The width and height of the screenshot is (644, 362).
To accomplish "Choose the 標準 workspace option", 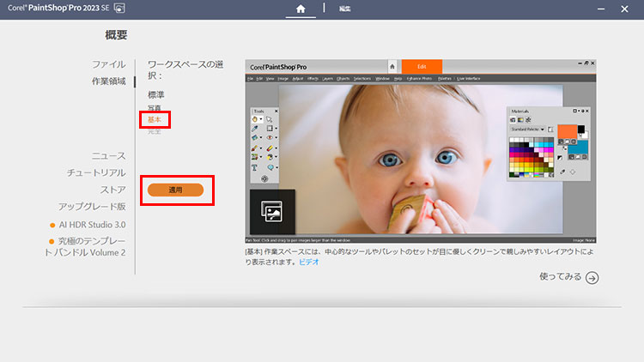I will point(155,95).
